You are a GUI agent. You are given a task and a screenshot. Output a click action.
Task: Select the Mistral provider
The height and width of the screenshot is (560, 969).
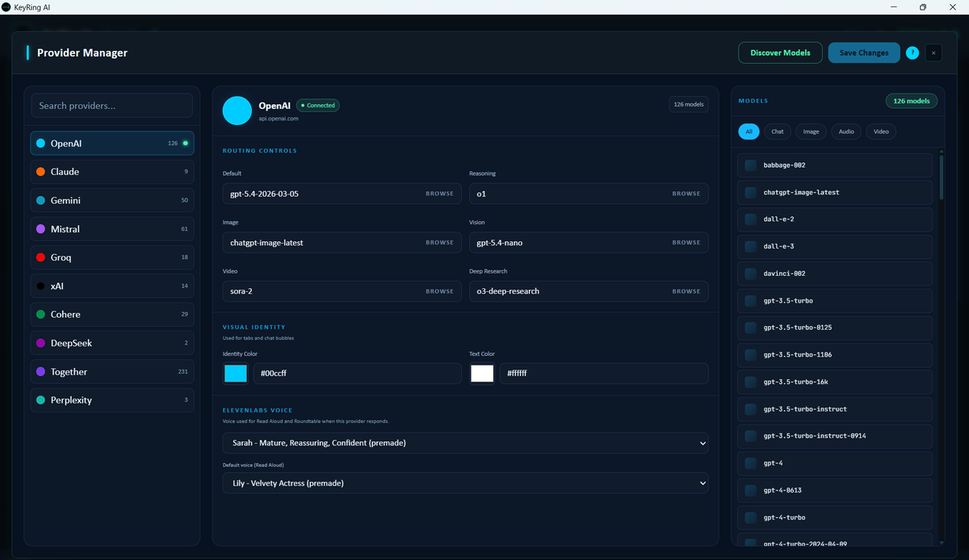point(112,229)
